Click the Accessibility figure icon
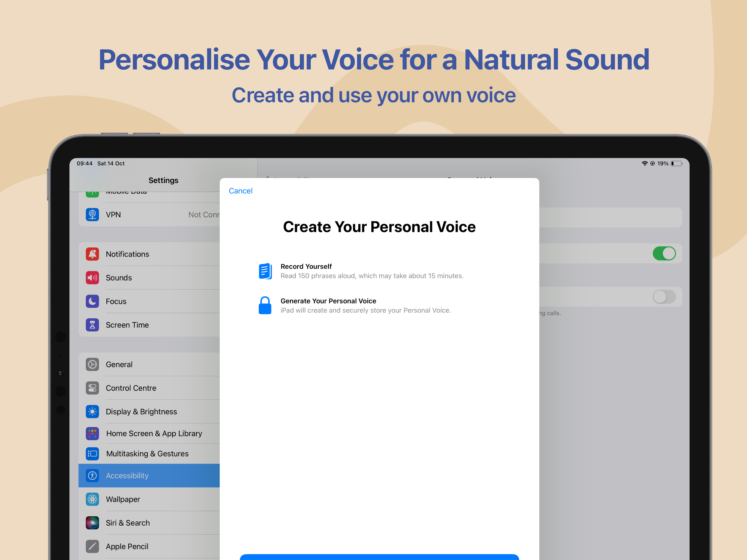 coord(92,476)
